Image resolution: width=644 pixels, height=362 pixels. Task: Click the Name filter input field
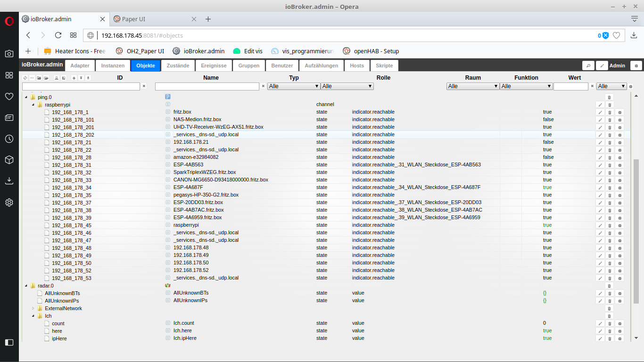(207, 86)
